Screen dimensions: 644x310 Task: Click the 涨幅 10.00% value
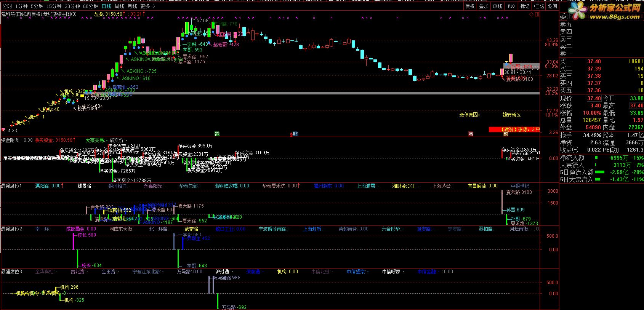pyautogui.click(x=592, y=113)
